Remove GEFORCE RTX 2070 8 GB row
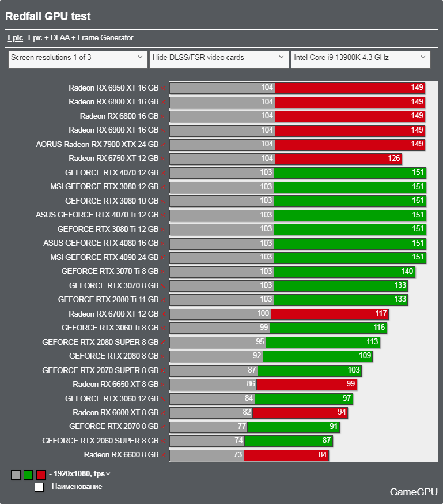 [x=163, y=427]
